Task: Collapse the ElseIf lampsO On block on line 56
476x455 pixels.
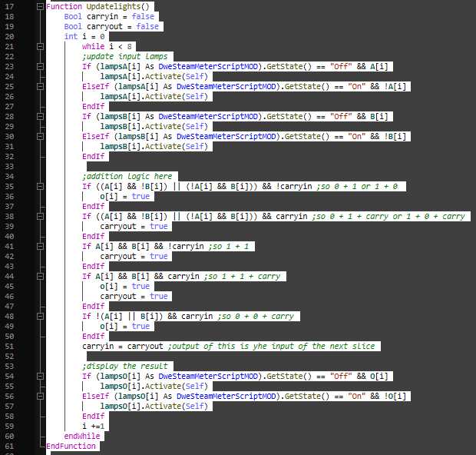Action: click(x=40, y=397)
